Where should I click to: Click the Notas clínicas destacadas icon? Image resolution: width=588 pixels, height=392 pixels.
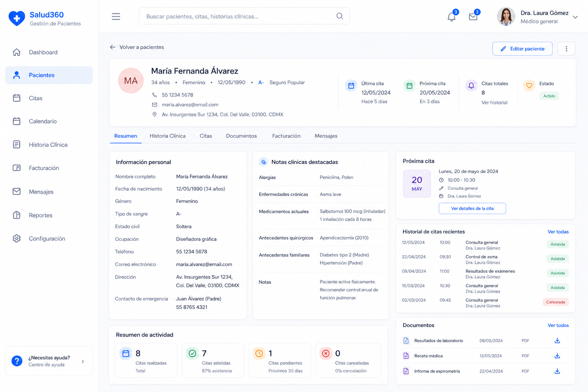(263, 162)
